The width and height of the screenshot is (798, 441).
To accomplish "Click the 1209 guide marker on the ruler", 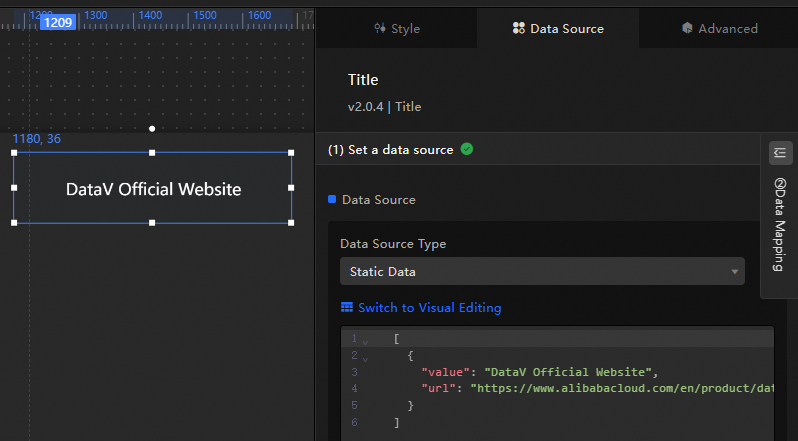I will tap(58, 21).
